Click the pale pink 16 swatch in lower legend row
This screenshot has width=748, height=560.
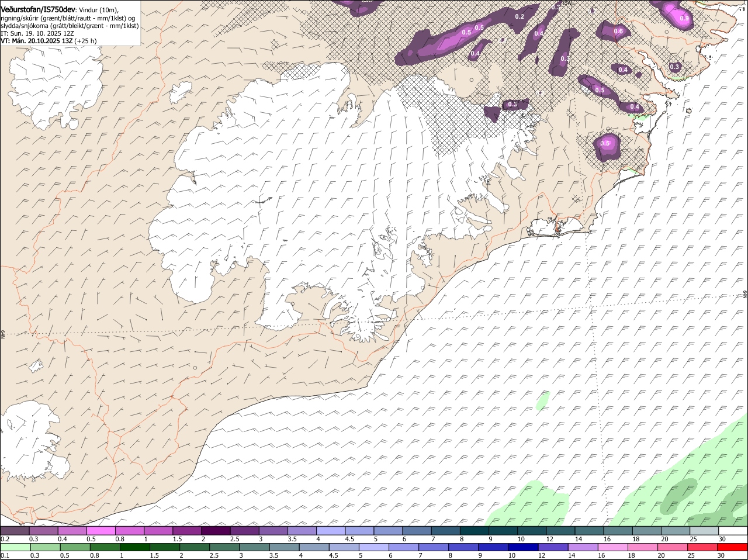tap(613, 547)
